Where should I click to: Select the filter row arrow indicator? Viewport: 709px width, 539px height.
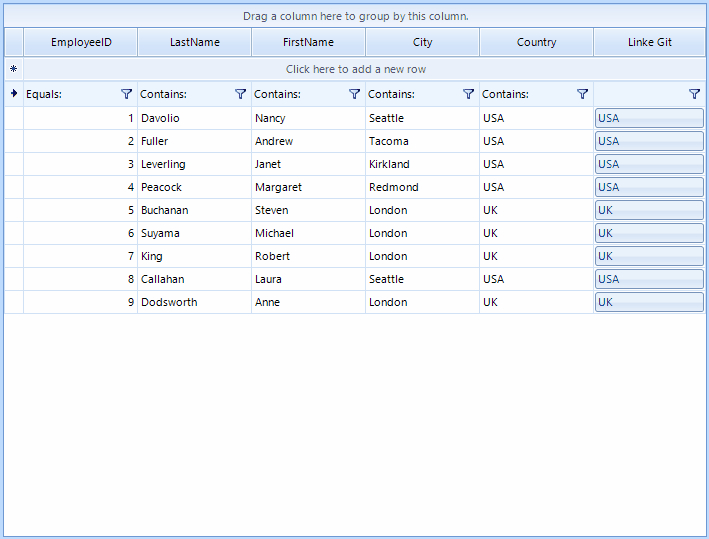(x=14, y=94)
